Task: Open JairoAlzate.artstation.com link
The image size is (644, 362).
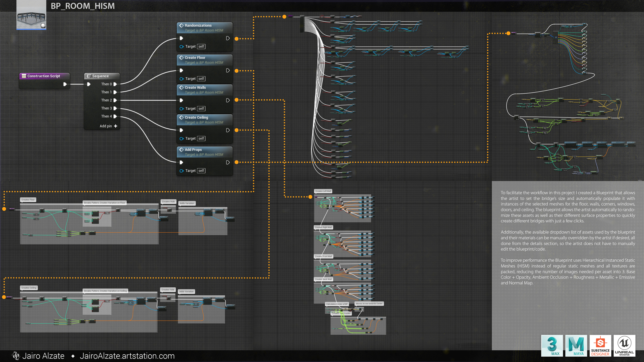Action: [127, 356]
